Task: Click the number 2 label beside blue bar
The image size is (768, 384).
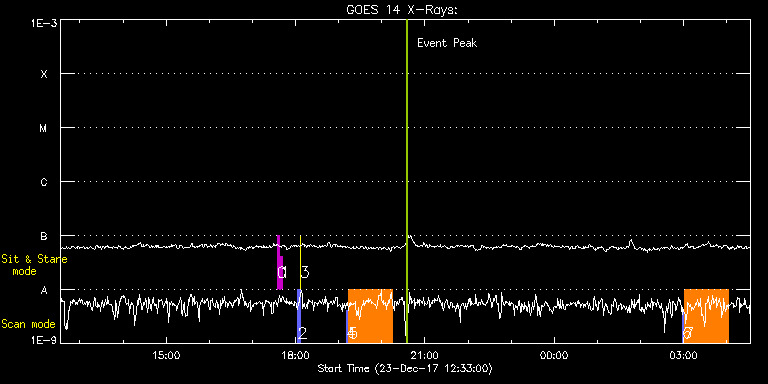Action: point(303,334)
